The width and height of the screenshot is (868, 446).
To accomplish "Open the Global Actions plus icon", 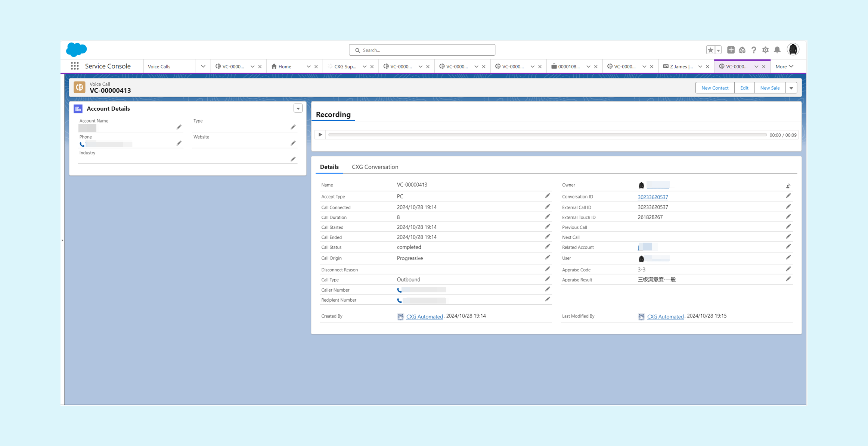I will click(x=731, y=50).
